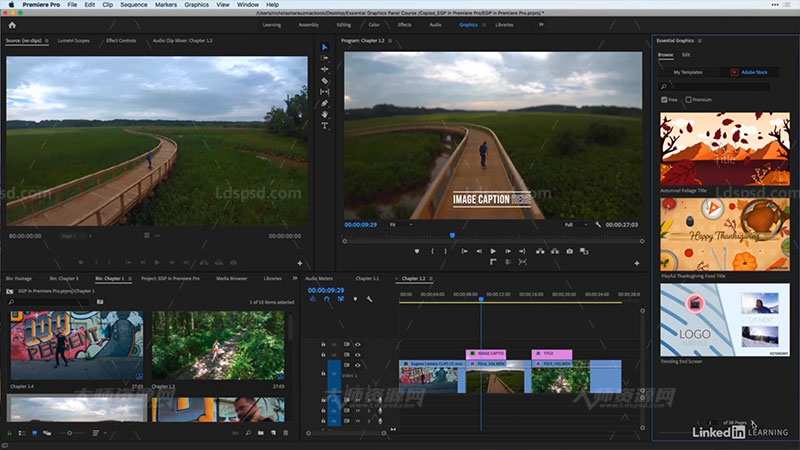800x450 pixels.
Task: Switch to Editing workspace
Action: pos(343,24)
